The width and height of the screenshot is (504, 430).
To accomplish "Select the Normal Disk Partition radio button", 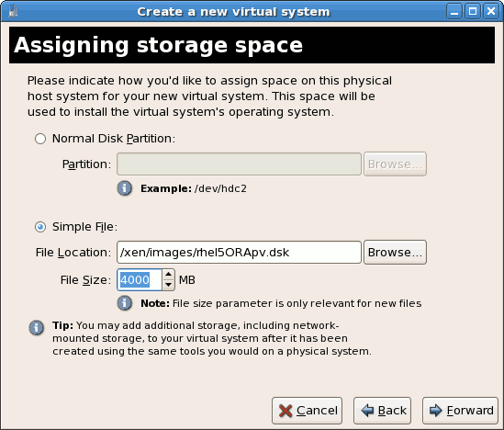I will pos(40,139).
